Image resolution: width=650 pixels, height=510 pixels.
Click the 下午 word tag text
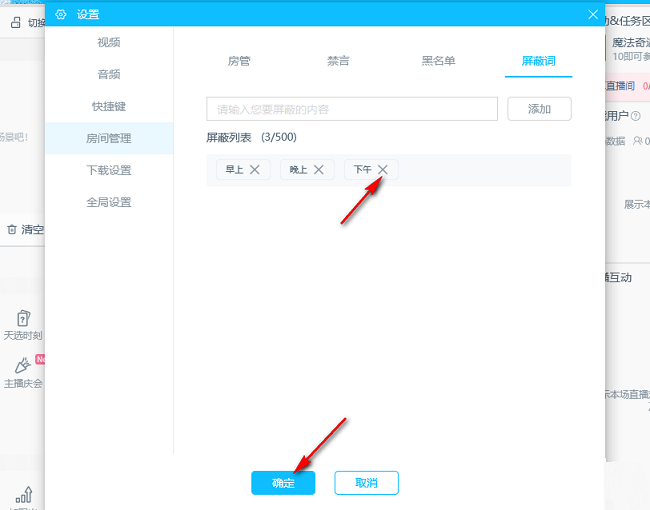[x=362, y=170]
